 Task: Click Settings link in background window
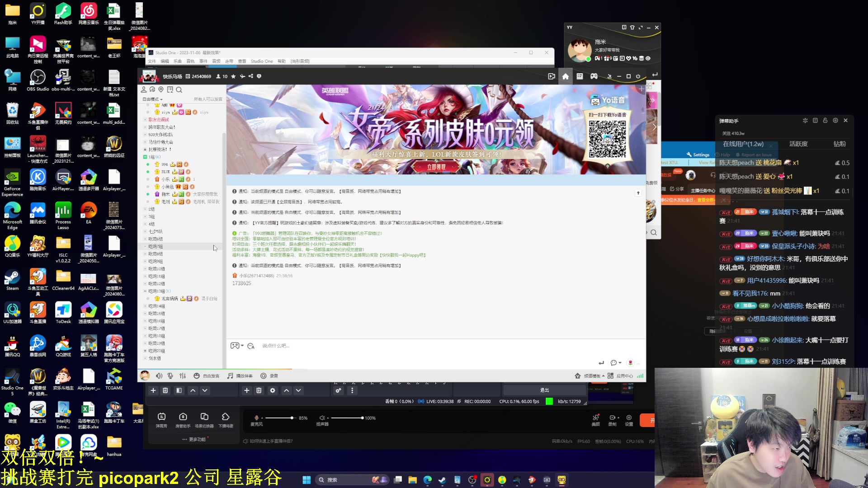[698, 155]
